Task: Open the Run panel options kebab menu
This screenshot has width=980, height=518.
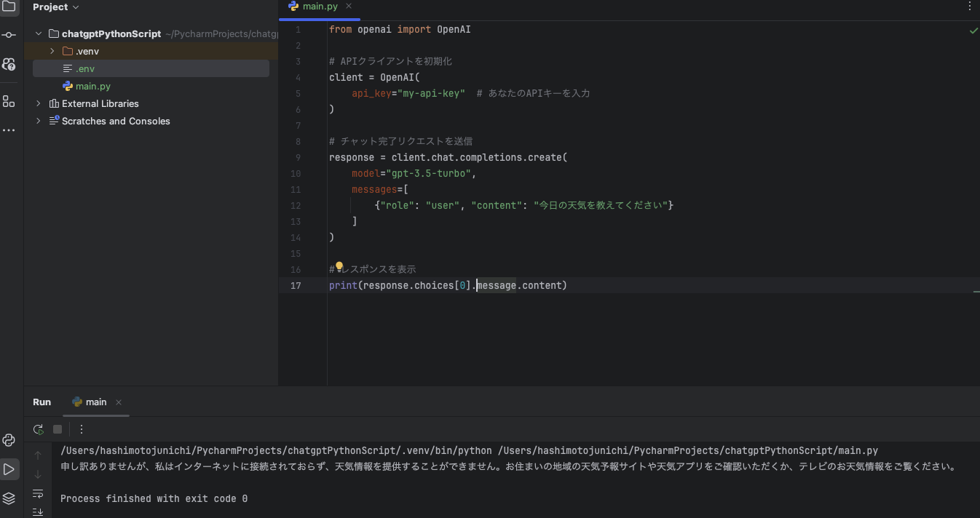Action: (81, 429)
